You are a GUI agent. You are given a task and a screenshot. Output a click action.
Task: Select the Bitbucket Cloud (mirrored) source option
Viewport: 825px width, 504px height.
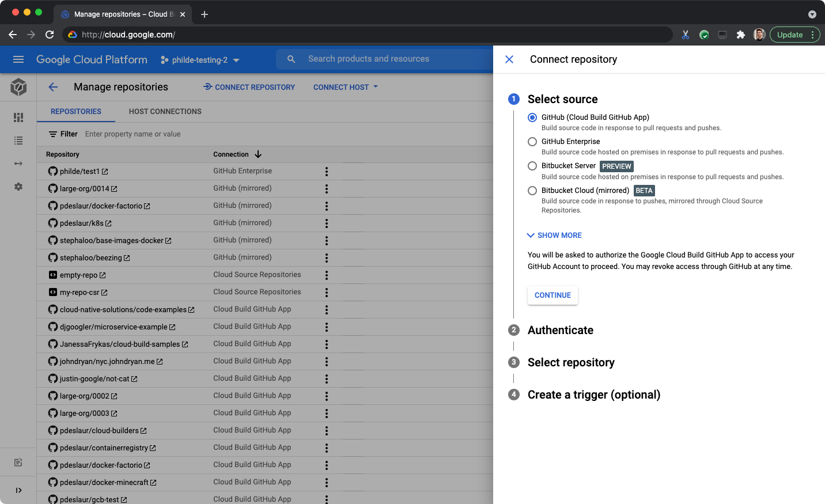point(532,191)
